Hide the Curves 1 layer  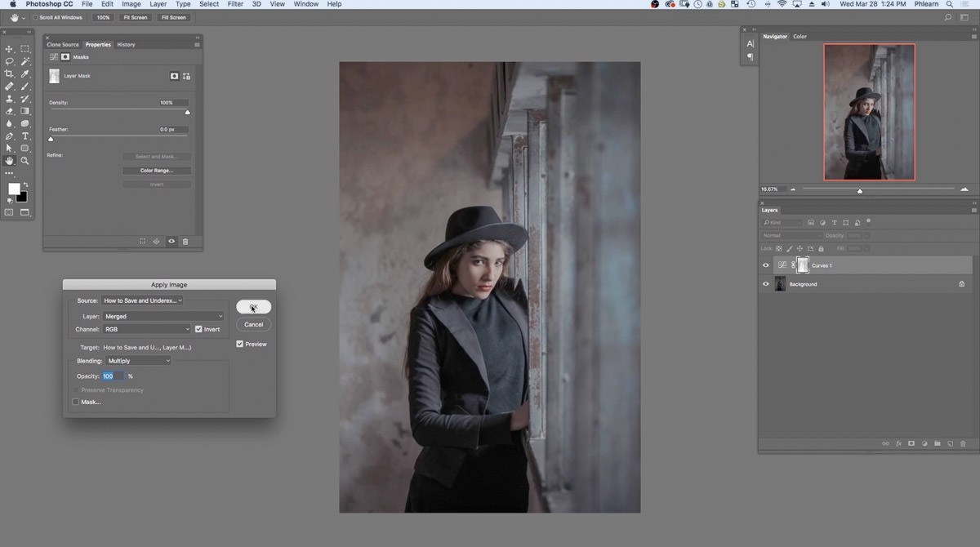tap(765, 265)
